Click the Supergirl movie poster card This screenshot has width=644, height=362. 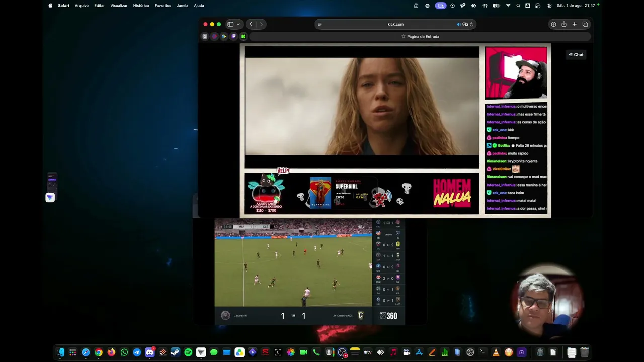click(x=320, y=193)
